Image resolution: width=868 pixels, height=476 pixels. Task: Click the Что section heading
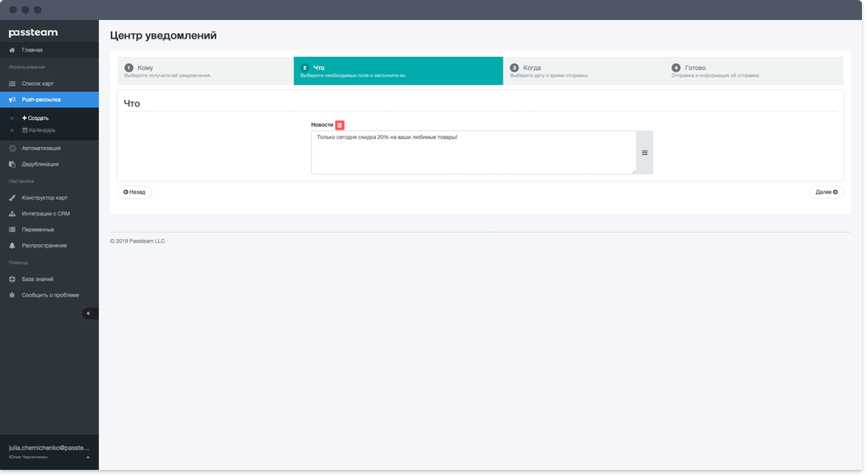coord(132,103)
